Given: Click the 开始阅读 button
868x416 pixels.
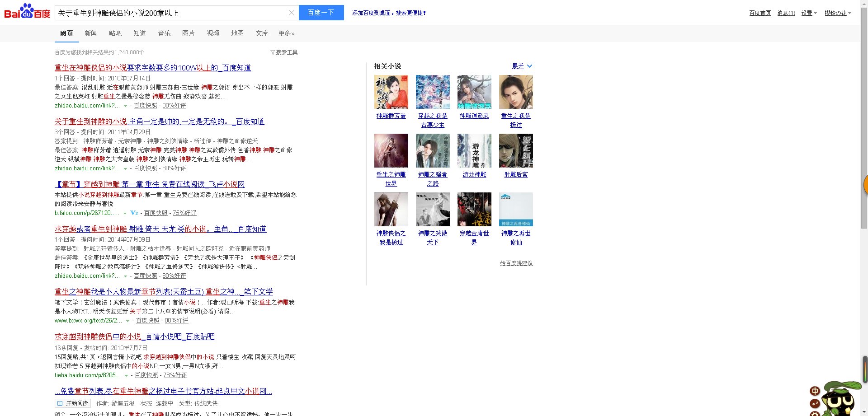Looking at the screenshot, I should 73,403.
